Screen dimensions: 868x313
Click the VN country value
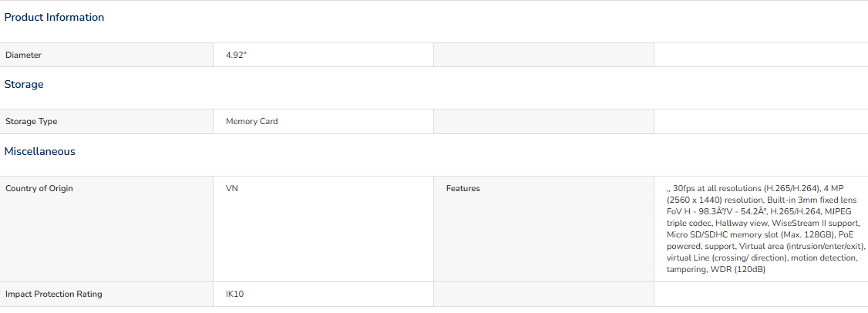(231, 188)
